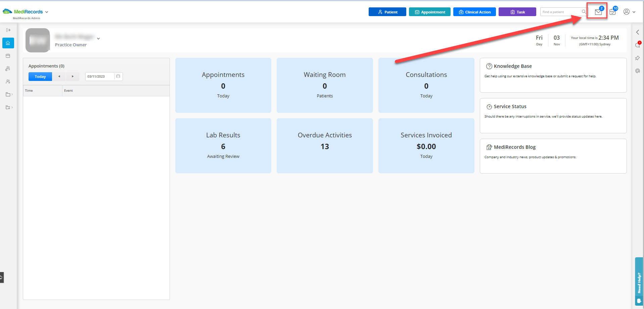Click the Time column header
Screen dimensions: 644x309
pyautogui.click(x=43, y=91)
